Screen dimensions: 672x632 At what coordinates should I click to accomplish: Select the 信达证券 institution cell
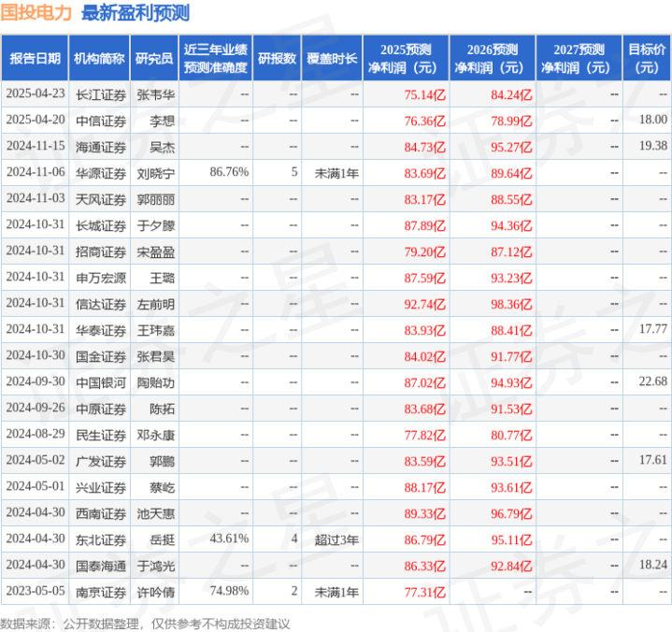pyautogui.click(x=101, y=304)
